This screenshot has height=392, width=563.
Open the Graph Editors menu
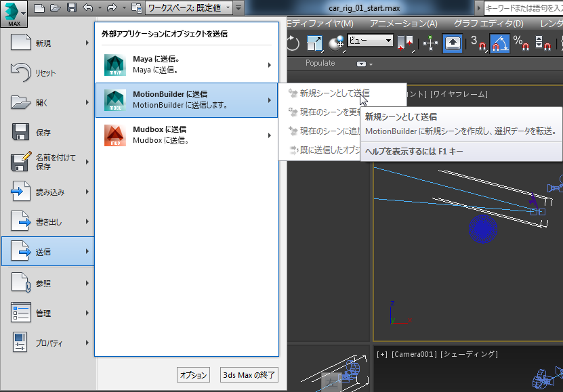[488, 24]
